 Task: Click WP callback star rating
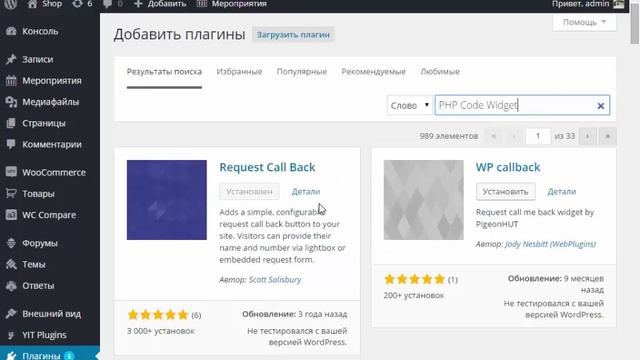pyautogui.click(x=414, y=279)
